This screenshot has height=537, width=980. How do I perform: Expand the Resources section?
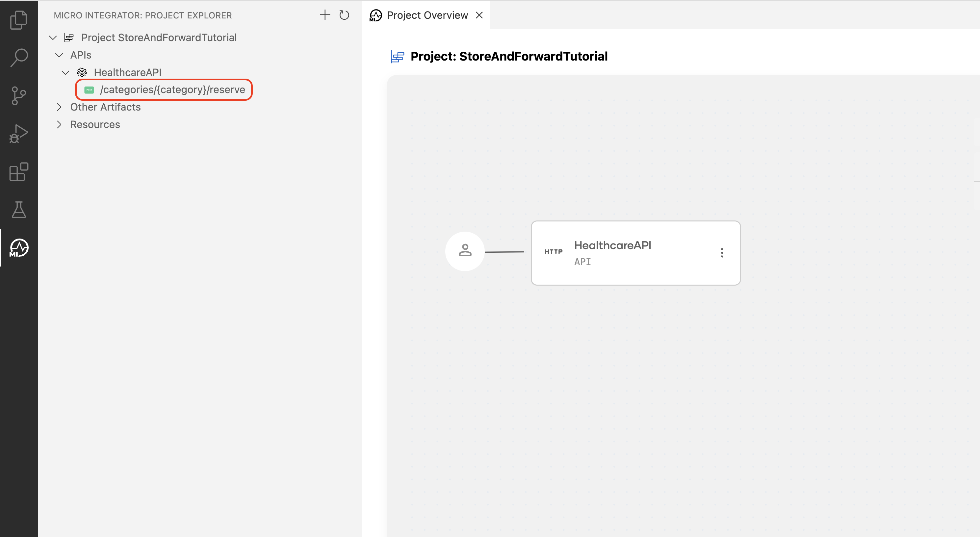(x=59, y=125)
